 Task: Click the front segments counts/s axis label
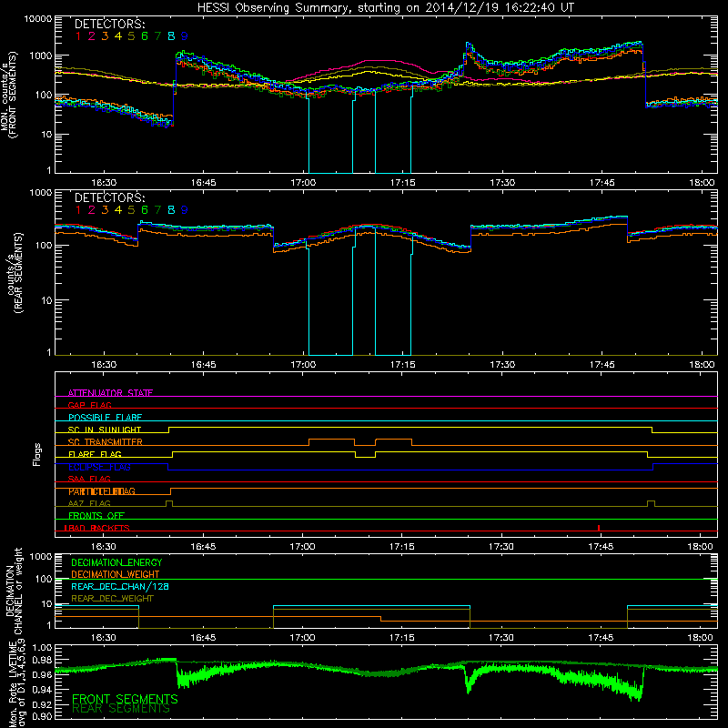(9, 95)
